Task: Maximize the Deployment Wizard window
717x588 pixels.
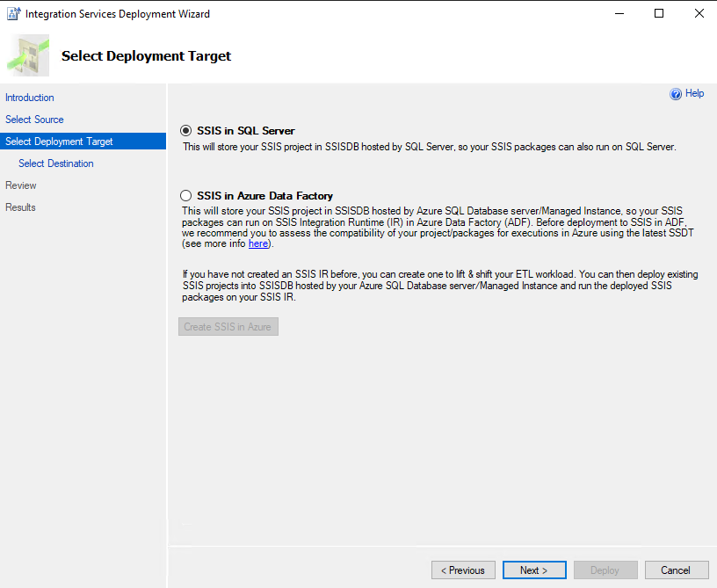Action: (659, 14)
